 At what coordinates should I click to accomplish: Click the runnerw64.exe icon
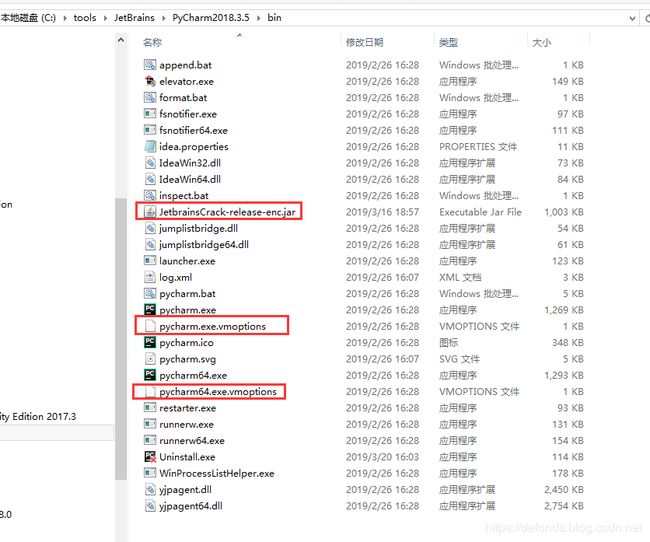coord(150,440)
